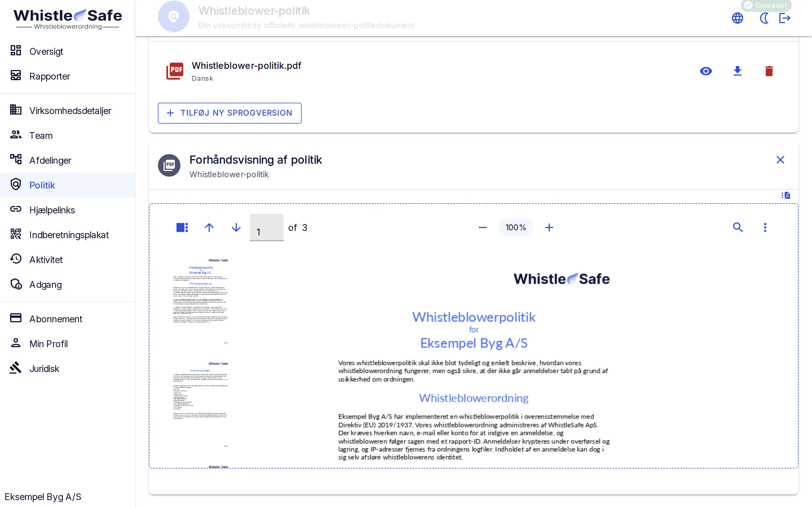Open Min Profil page

pyautogui.click(x=67, y=344)
